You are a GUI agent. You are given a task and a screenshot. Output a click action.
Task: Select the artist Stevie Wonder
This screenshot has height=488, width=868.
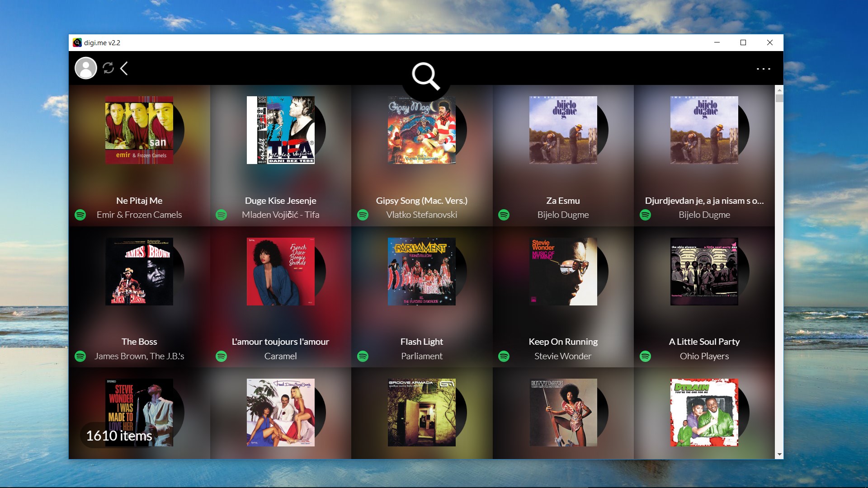coord(563,356)
